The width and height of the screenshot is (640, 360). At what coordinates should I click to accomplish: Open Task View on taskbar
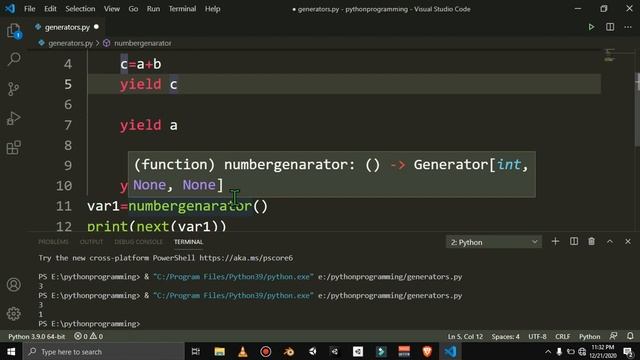196,351
